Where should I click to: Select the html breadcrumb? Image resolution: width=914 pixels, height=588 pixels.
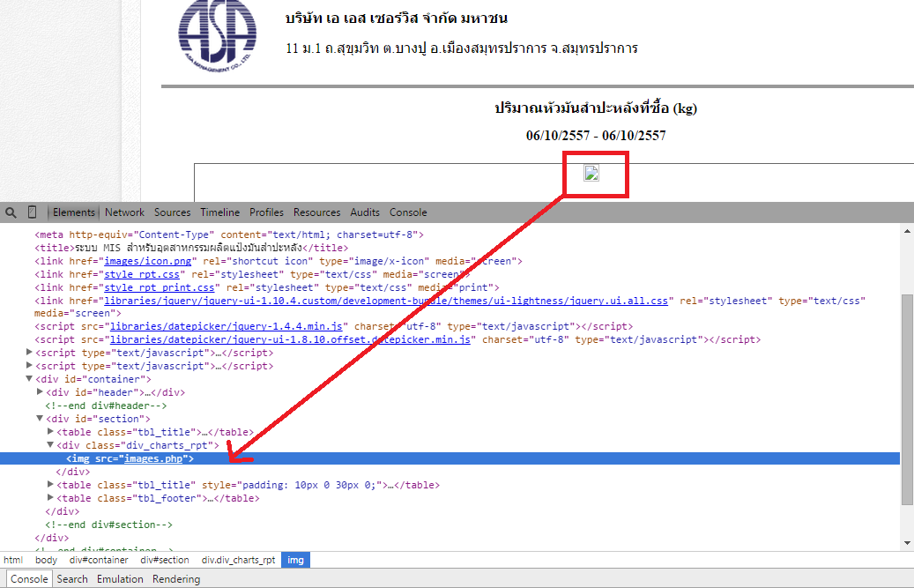point(13,560)
